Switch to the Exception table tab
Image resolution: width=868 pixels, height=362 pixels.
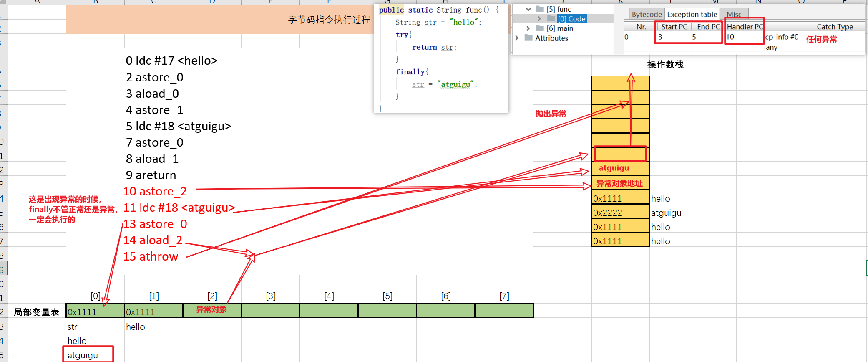[x=692, y=14]
